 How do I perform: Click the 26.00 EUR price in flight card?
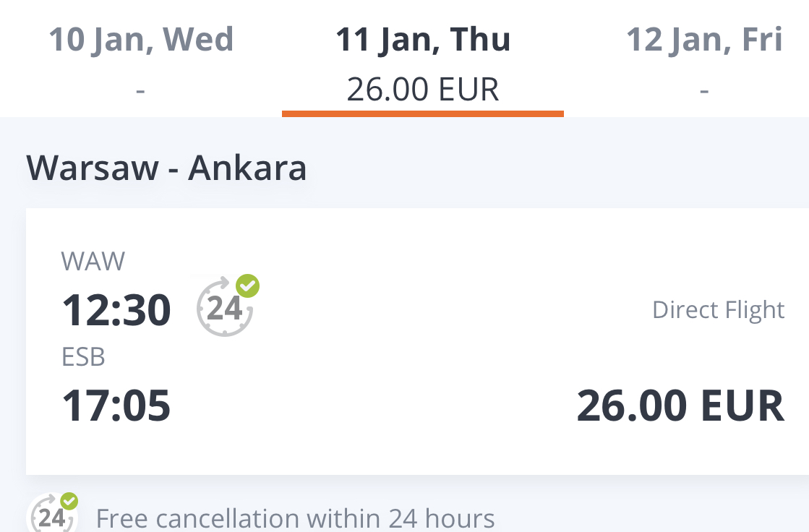tap(680, 406)
